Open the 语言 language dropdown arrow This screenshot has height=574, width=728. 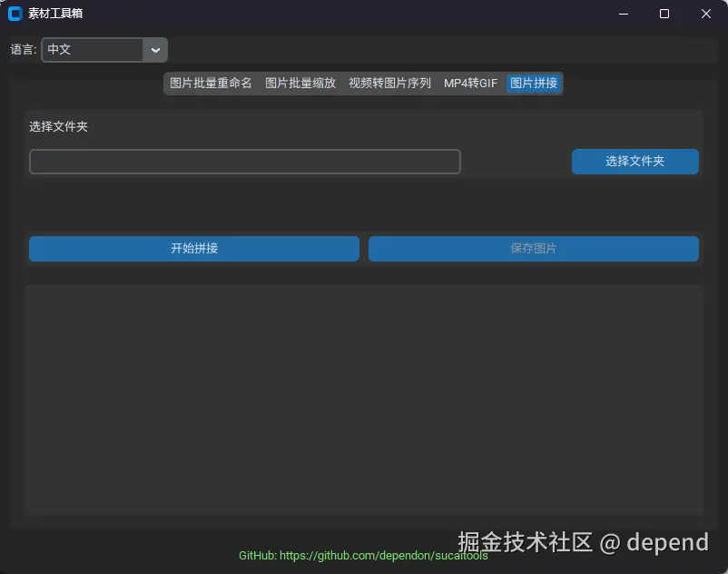(x=155, y=50)
